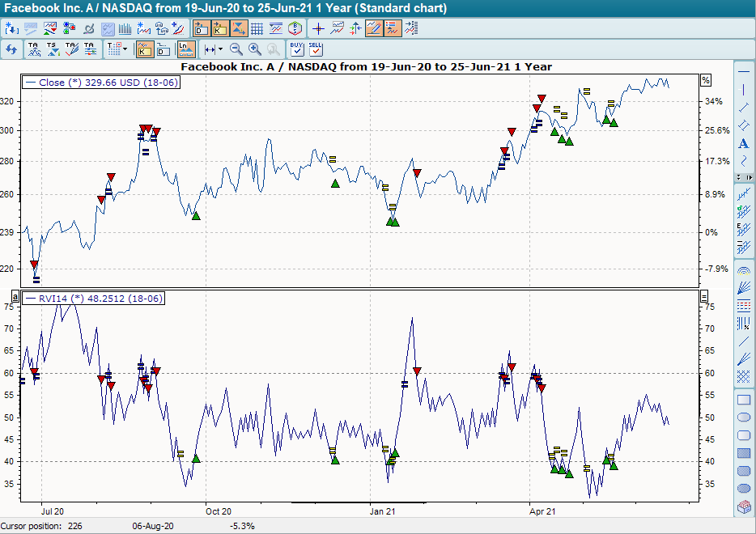The height and width of the screenshot is (534, 756).
Task: Enable the BUY checkbox
Action: (295, 51)
